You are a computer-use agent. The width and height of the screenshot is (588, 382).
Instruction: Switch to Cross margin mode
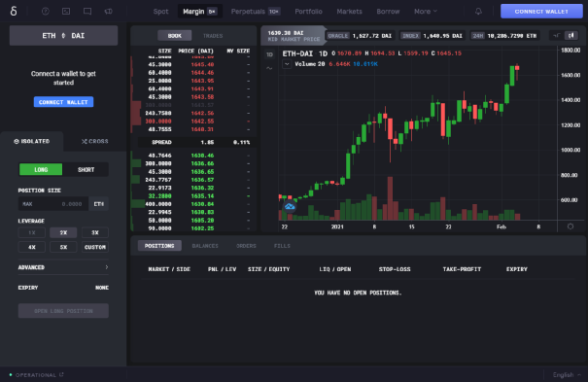coord(95,141)
